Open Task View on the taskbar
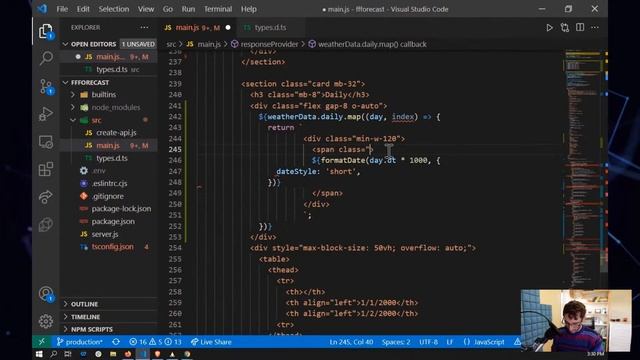The width and height of the screenshot is (640, 360). [68, 354]
